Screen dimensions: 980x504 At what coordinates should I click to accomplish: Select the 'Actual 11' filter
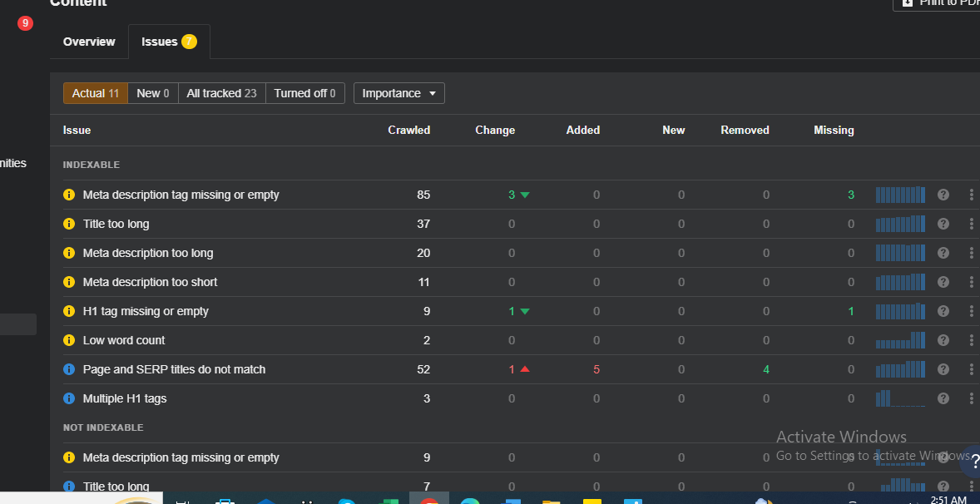click(95, 93)
